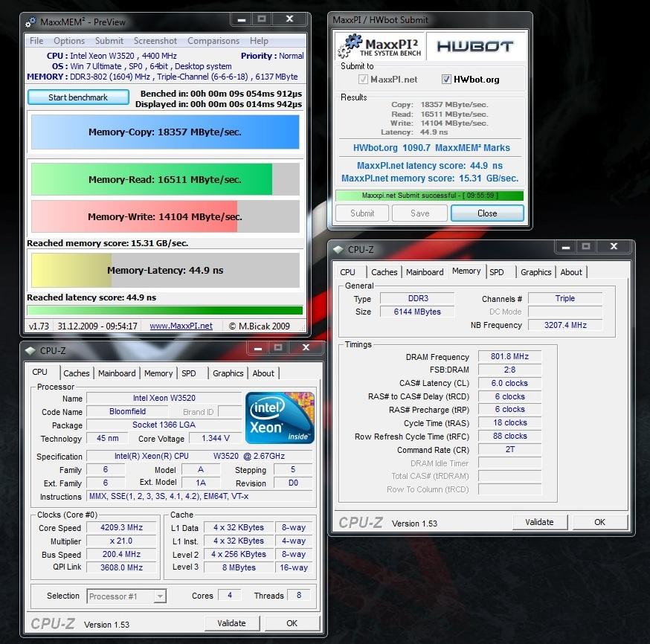Click OK in CPU-Z Memory window
This screenshot has height=644, width=650.
[x=600, y=522]
